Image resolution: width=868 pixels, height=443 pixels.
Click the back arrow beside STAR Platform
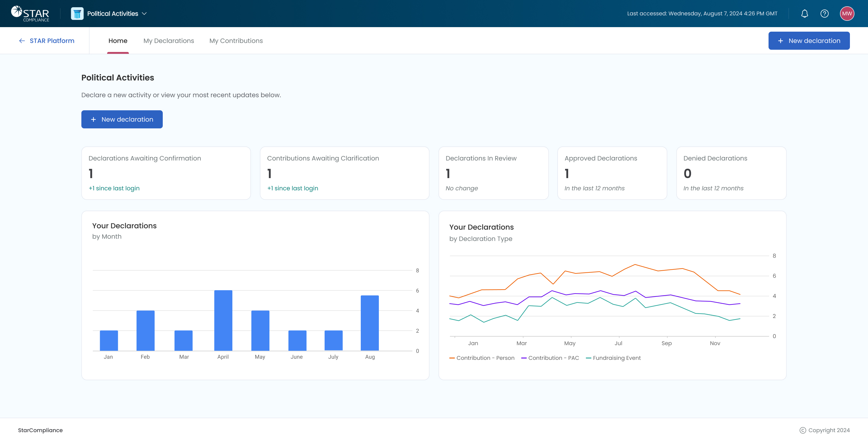coord(22,41)
